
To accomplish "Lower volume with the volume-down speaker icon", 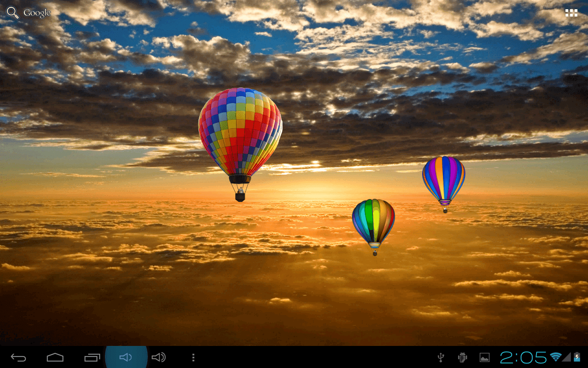I will pos(125,356).
